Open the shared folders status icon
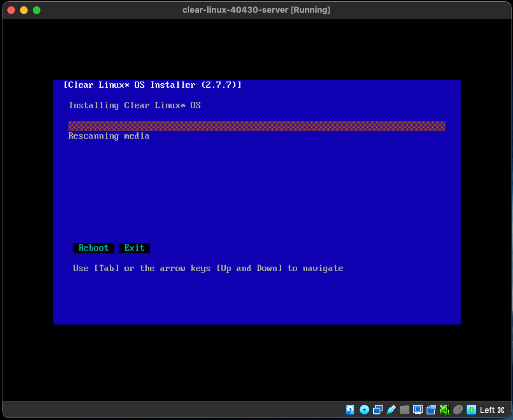The width and height of the screenshot is (513, 420). (x=404, y=410)
